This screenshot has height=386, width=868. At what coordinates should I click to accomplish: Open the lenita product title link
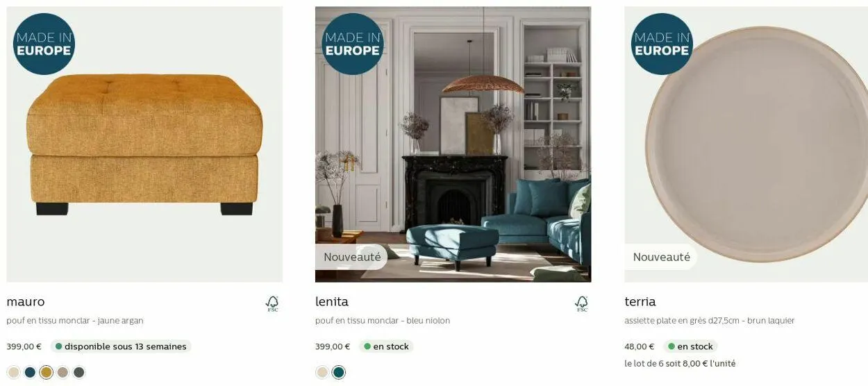pyautogui.click(x=332, y=302)
